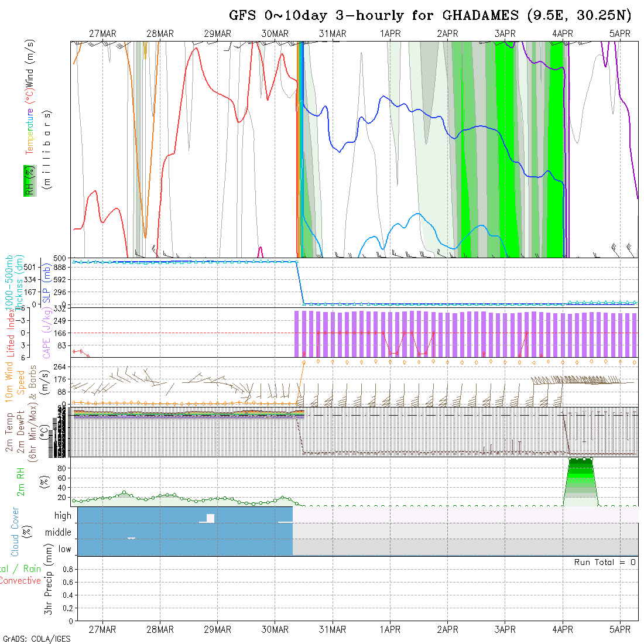The width and height of the screenshot is (644, 644).
Task: Click the 27MAR label on the top axis
Action: pos(102,34)
